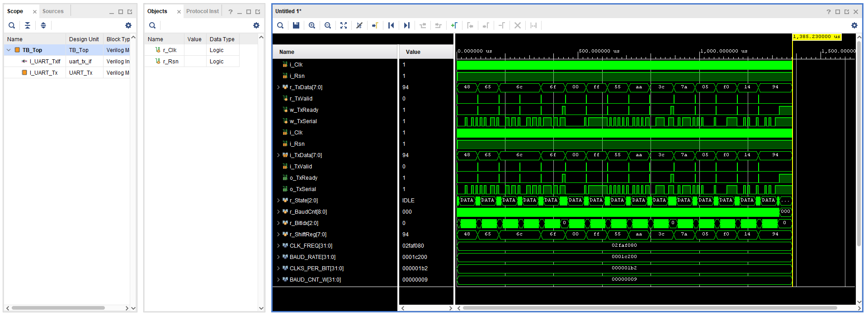Expand the i_TxData[7:0] bus
868x316 pixels.
pos(278,155)
